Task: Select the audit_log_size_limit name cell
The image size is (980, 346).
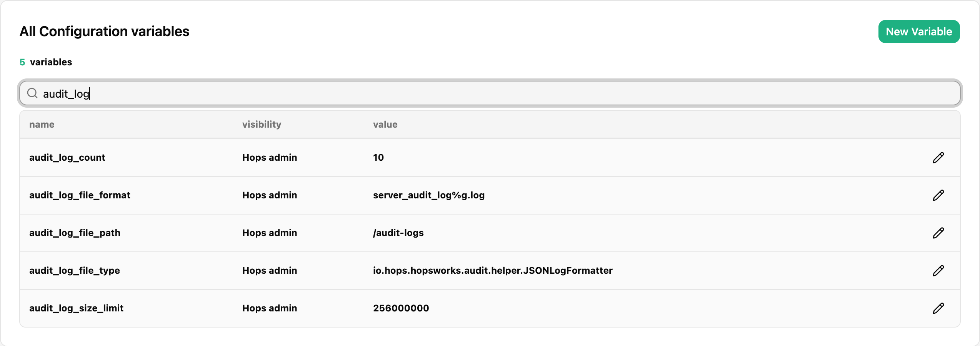Action: point(76,308)
